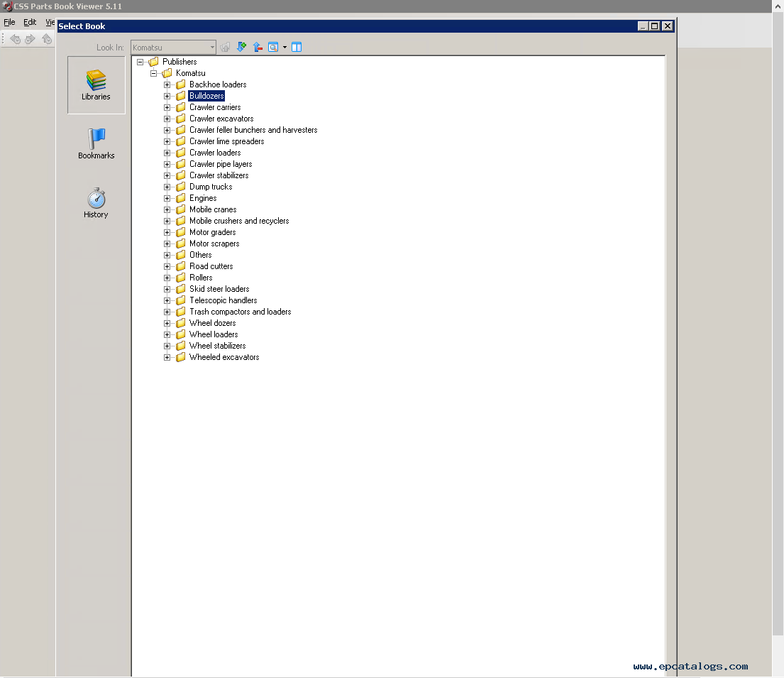784x678 pixels.
Task: Expand the Skid steer loaders node
Action: (167, 289)
